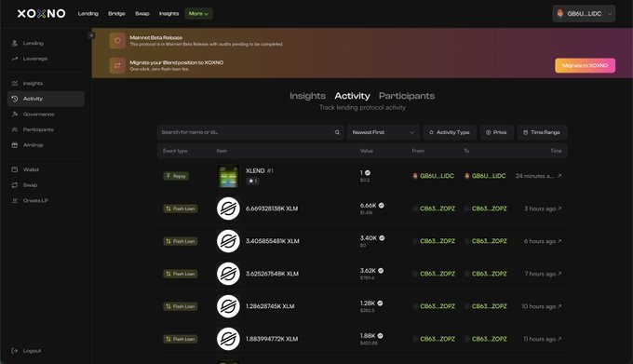Viewport: 633px width, 364px height.
Task: Click the Repay event type badge
Action: point(176,176)
